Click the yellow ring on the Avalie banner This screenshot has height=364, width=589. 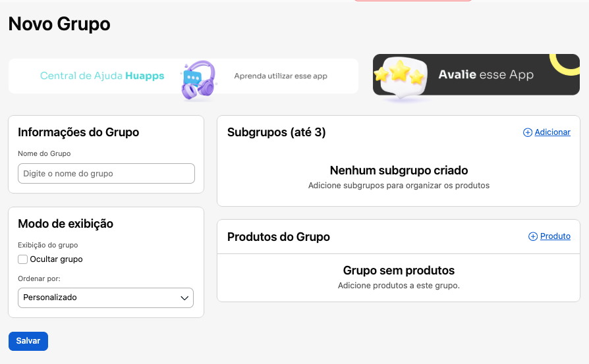(566, 64)
